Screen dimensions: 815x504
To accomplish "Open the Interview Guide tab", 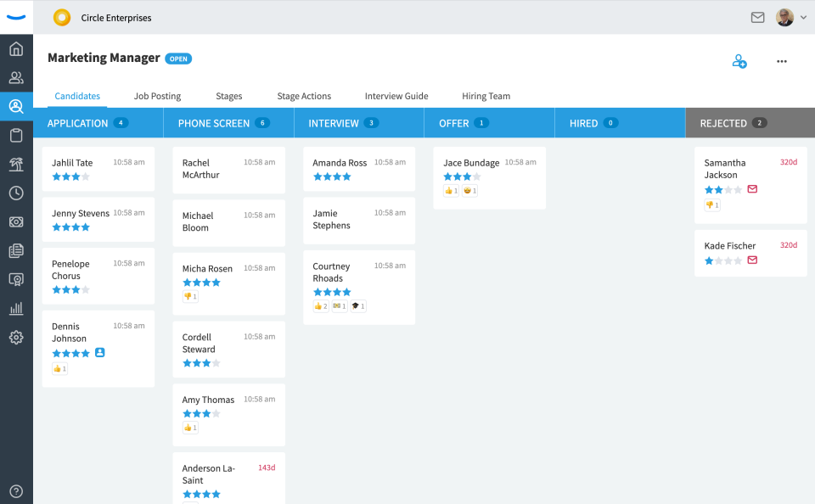I will [396, 96].
